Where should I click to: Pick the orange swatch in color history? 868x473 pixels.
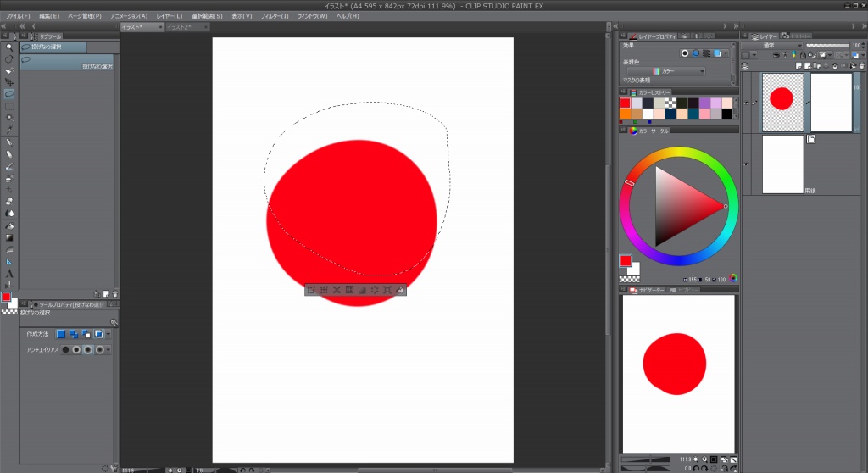pyautogui.click(x=625, y=114)
